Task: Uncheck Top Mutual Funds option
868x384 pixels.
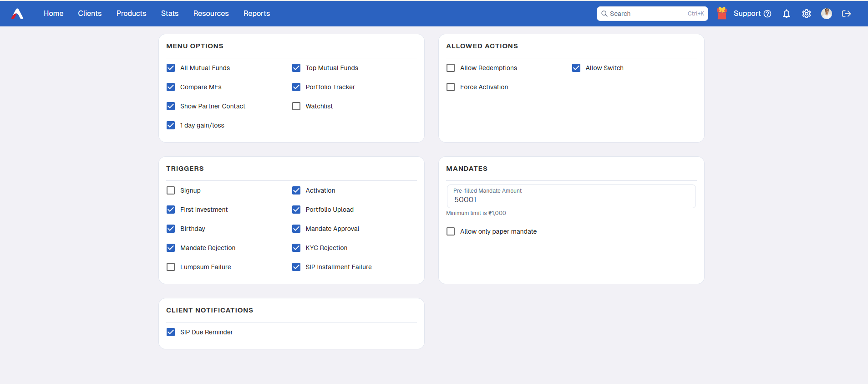Action: 296,68
